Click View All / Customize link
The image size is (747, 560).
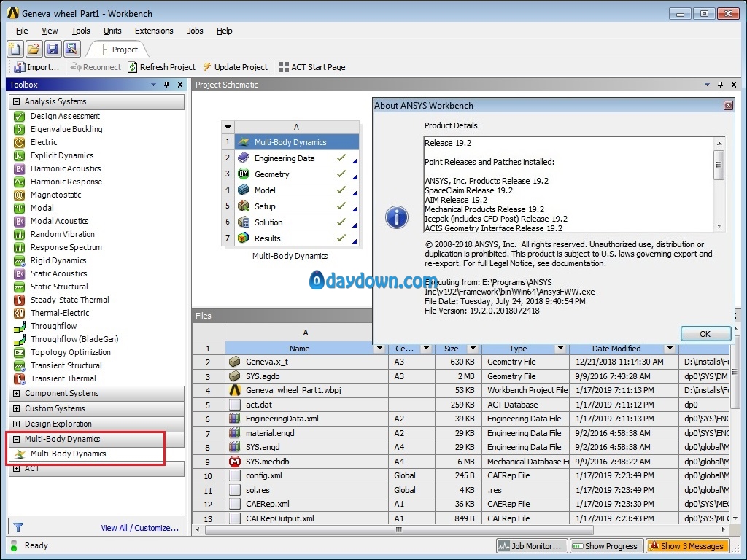coord(139,528)
